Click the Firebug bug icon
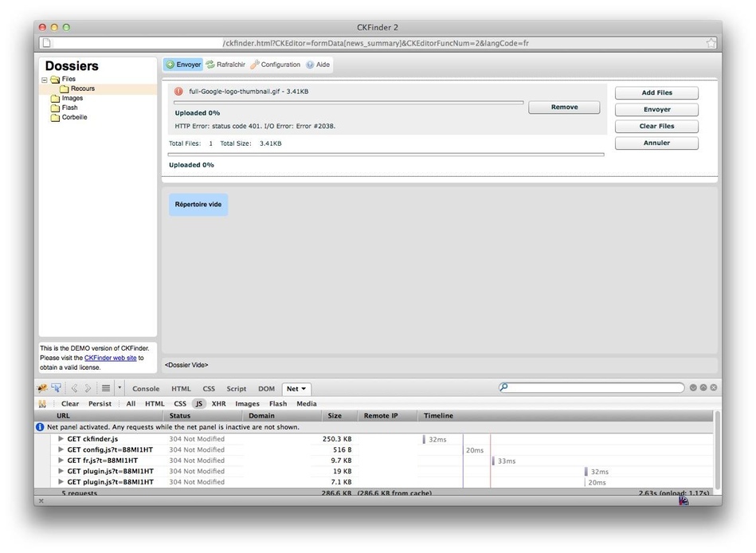 pyautogui.click(x=42, y=388)
